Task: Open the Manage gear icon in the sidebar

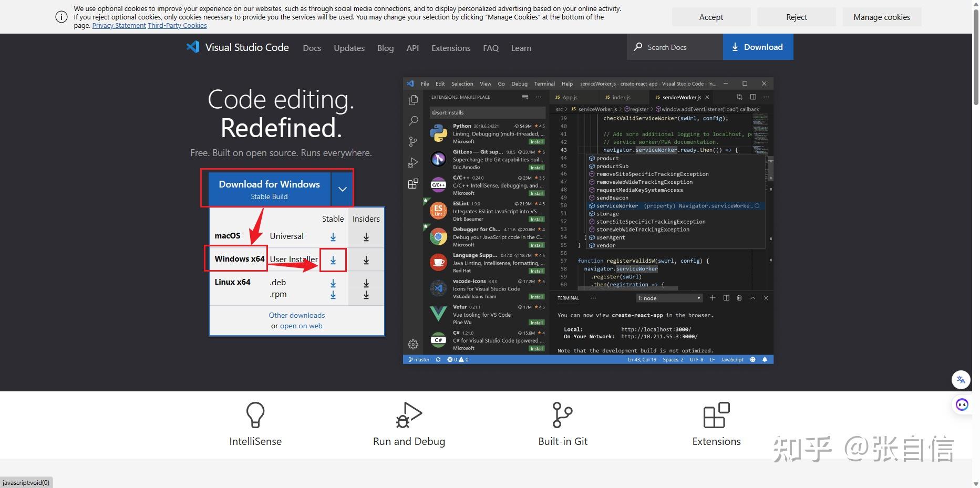Action: (413, 343)
